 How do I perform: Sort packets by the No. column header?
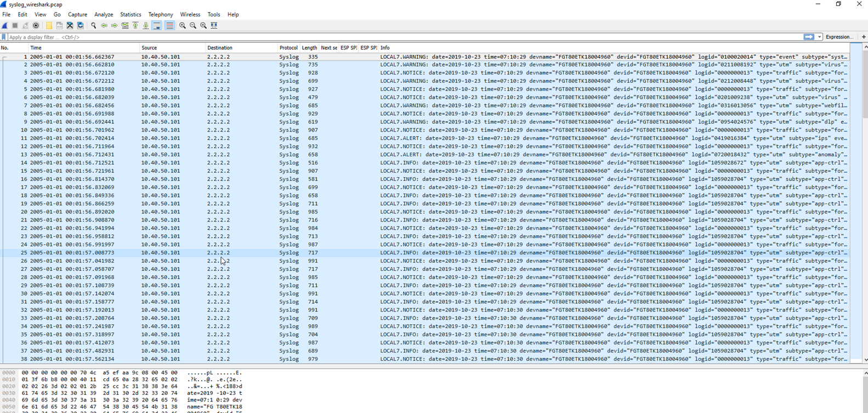[14, 48]
